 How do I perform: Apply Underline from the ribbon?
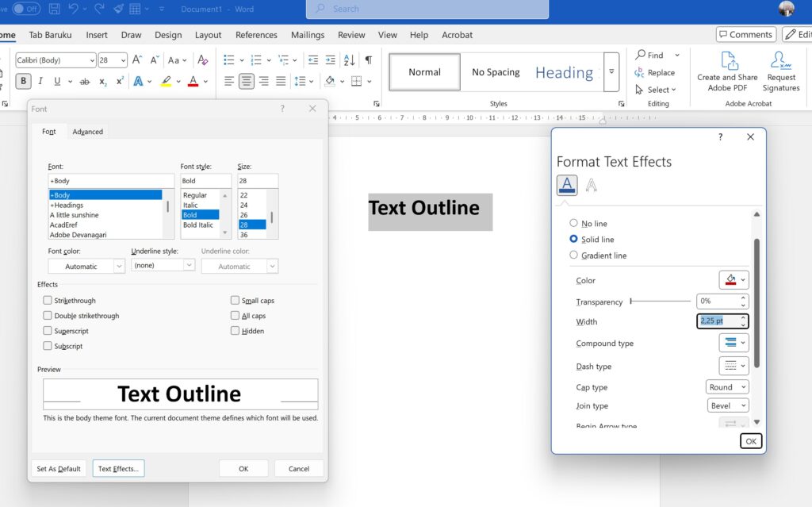pyautogui.click(x=57, y=82)
